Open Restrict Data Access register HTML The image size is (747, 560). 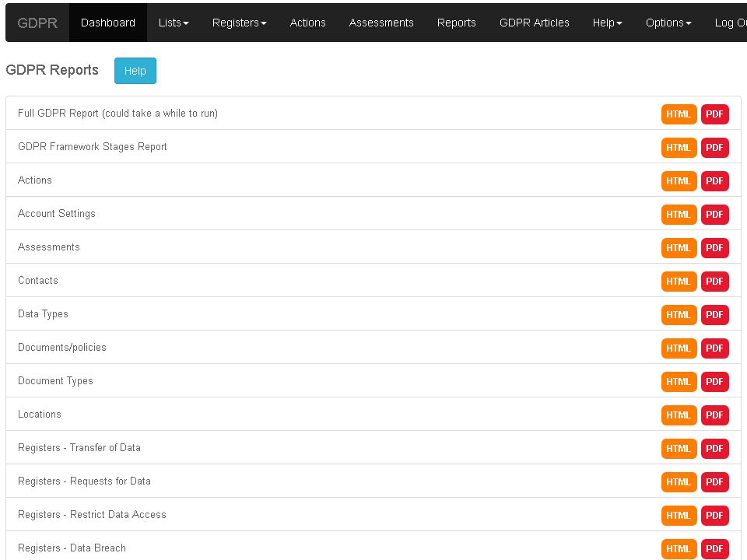tap(679, 515)
